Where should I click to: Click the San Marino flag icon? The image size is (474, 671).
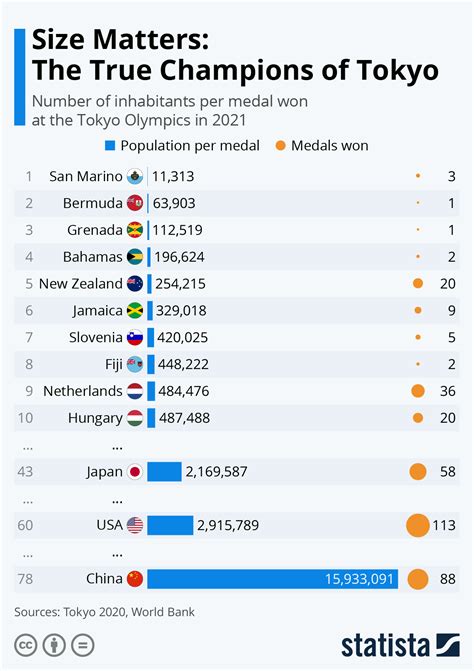(135, 176)
